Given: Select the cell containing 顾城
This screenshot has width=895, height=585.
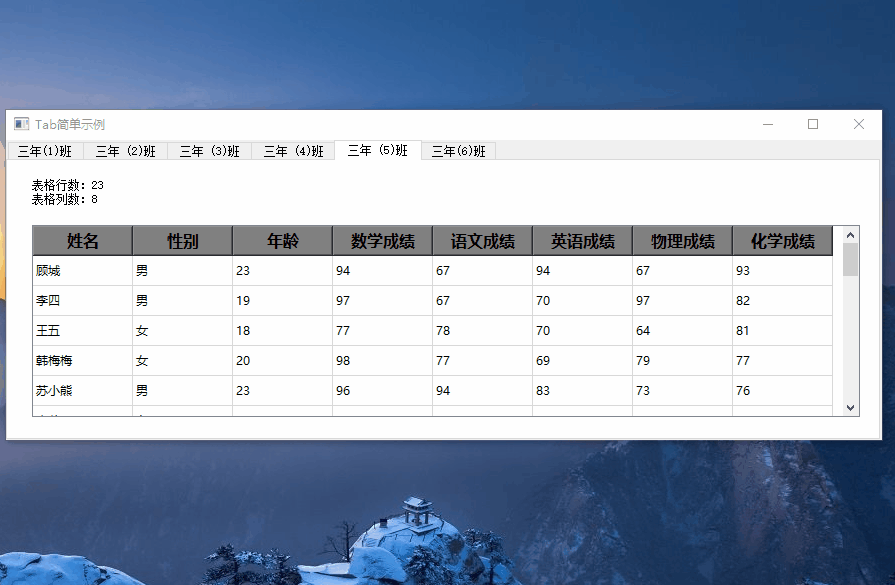Looking at the screenshot, I should (x=83, y=271).
